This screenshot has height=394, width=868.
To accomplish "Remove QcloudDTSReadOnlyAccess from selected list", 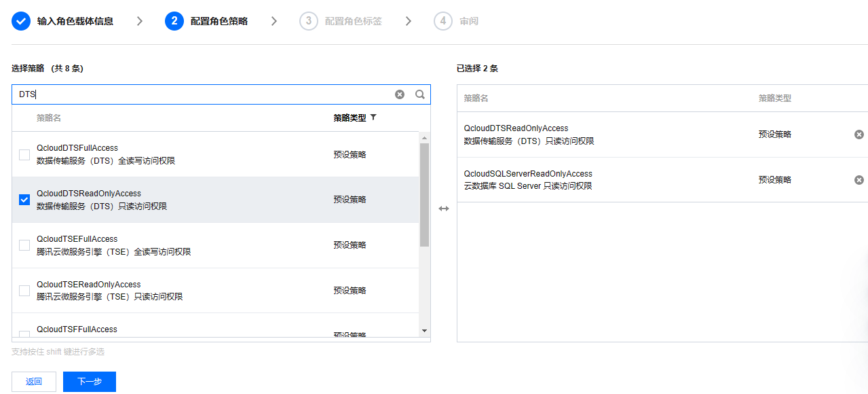I will (858, 135).
